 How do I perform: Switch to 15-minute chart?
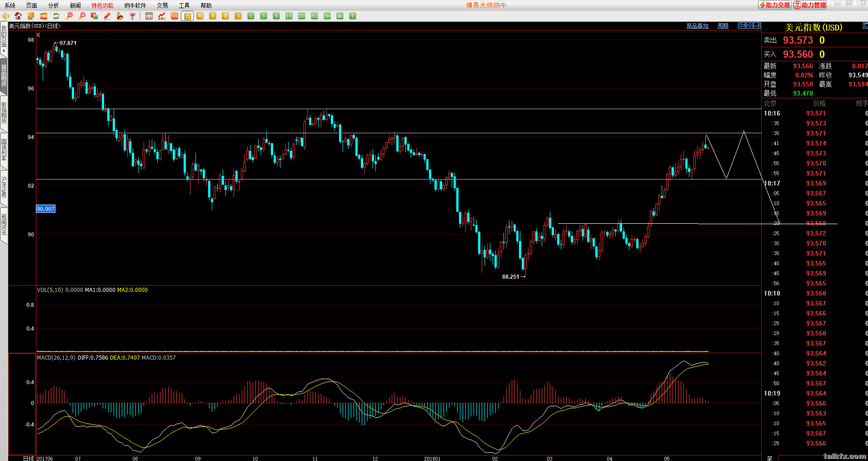pyautogui.click(x=289, y=16)
